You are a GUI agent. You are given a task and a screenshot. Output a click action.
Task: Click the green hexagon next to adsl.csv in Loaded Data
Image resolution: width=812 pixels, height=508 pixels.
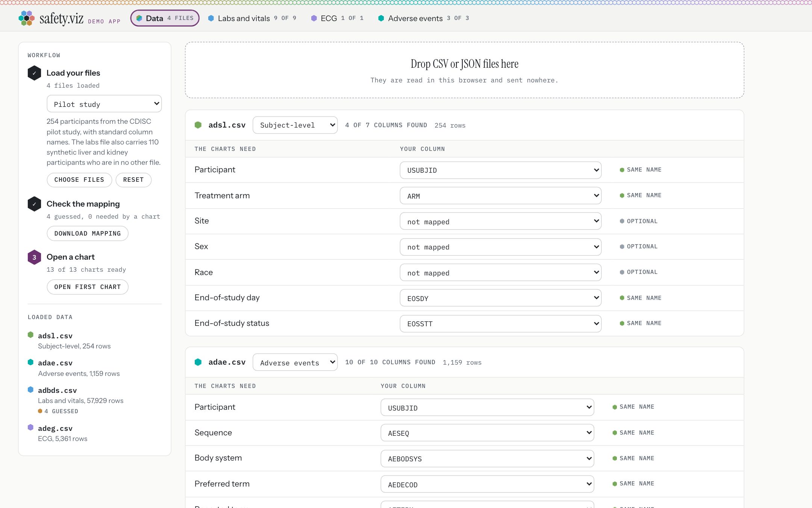[30, 335]
